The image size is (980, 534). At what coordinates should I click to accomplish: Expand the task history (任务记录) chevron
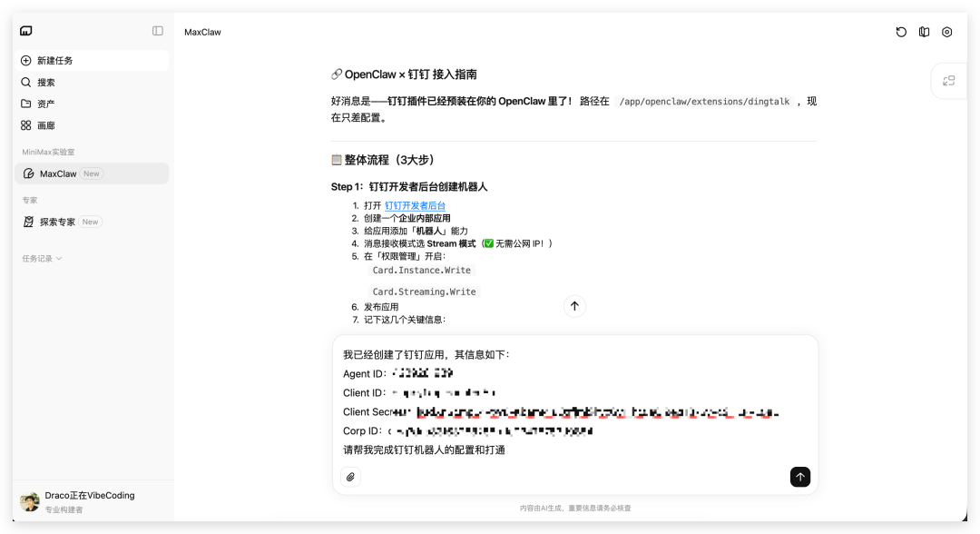click(x=59, y=259)
